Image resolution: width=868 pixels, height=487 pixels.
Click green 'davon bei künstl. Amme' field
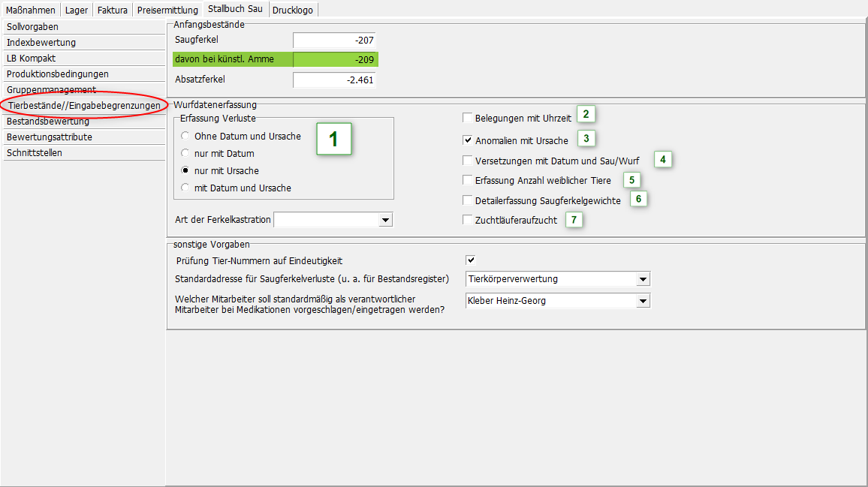tap(334, 59)
